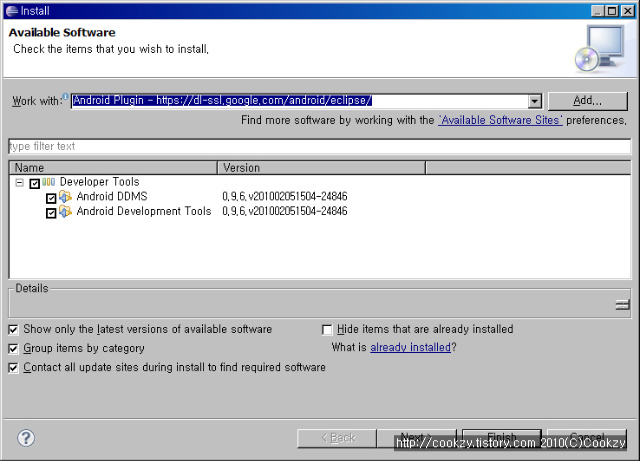
Task: Click the Android DDMS plugin icon
Action: (65, 197)
